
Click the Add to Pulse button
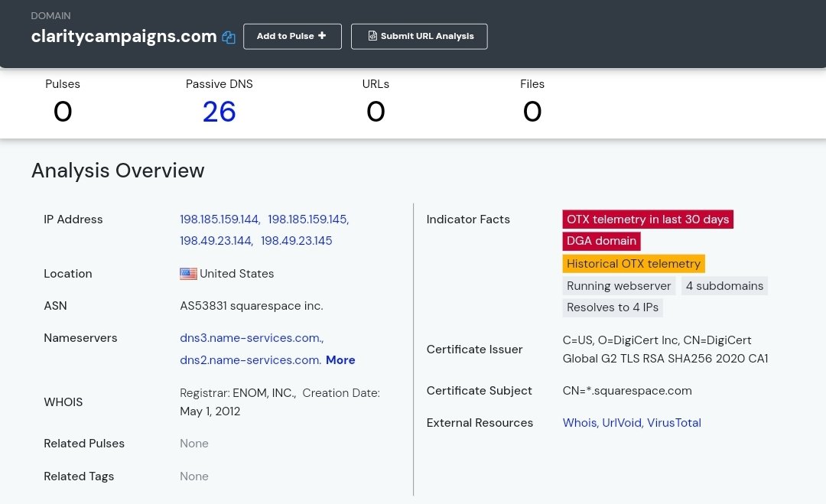(292, 36)
